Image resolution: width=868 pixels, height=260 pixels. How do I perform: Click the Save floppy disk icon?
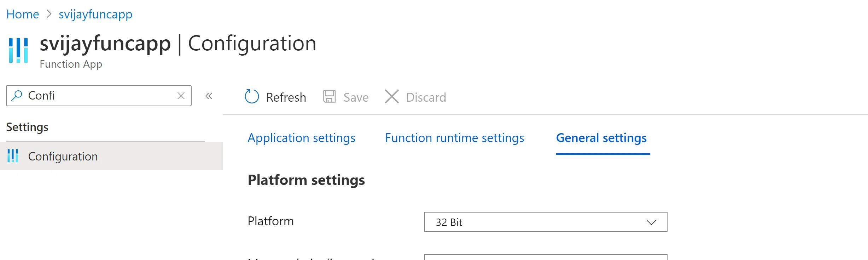coord(329,97)
